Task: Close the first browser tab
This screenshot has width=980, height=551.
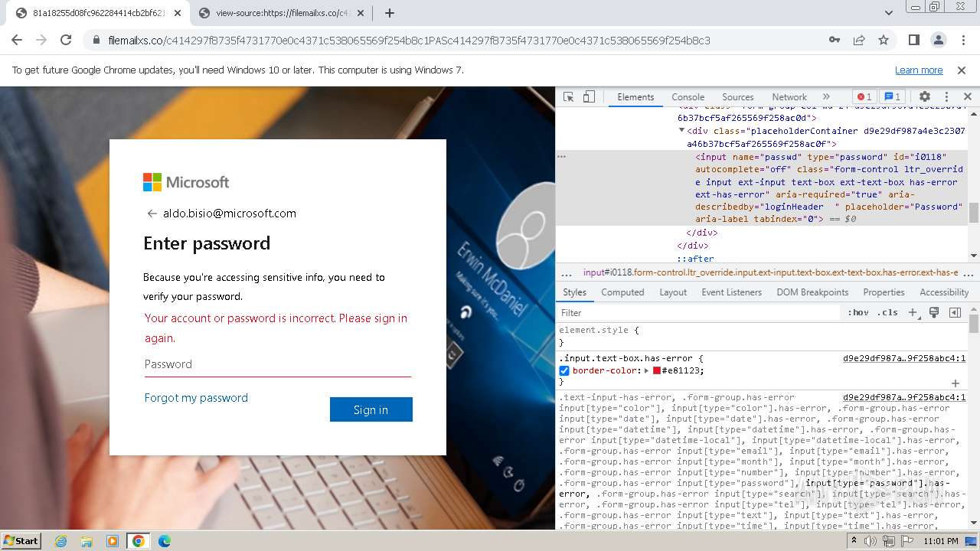Action: 177,13
